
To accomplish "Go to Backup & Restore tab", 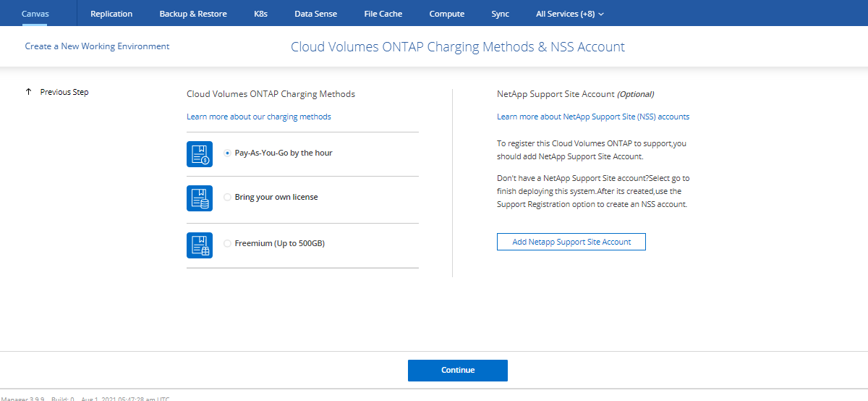I will click(193, 14).
